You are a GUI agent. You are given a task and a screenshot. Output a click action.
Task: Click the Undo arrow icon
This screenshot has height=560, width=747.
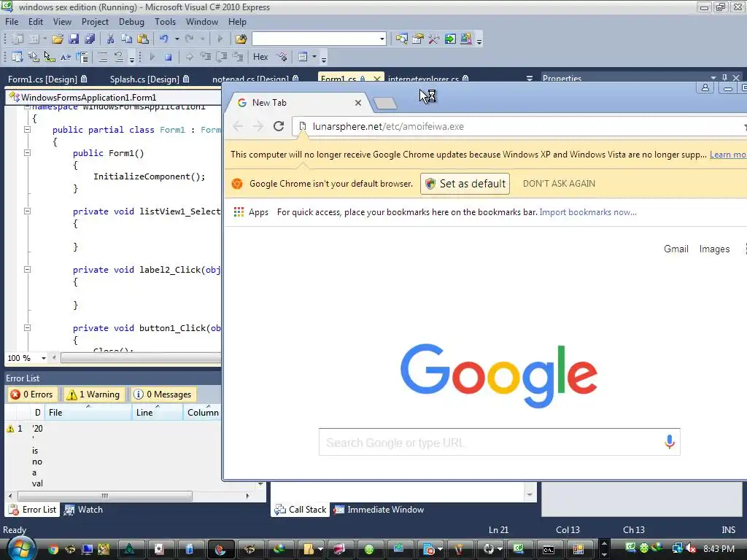[x=164, y=39]
